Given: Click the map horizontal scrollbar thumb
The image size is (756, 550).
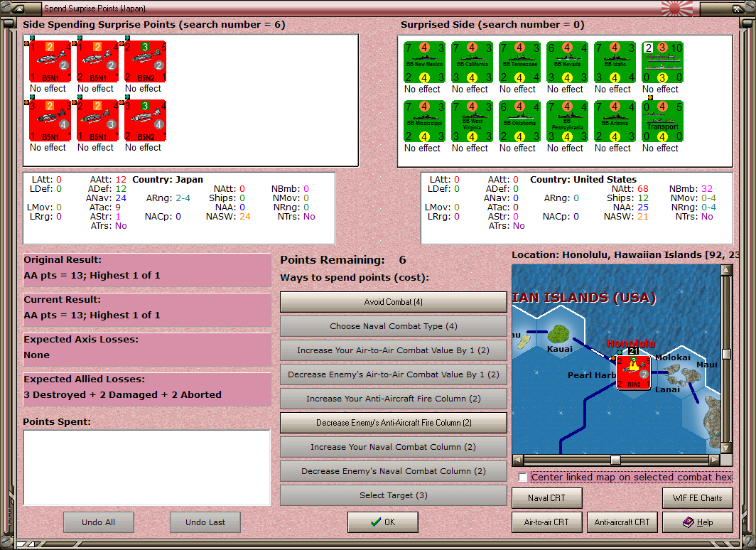Looking at the screenshot, I should coord(615,460).
